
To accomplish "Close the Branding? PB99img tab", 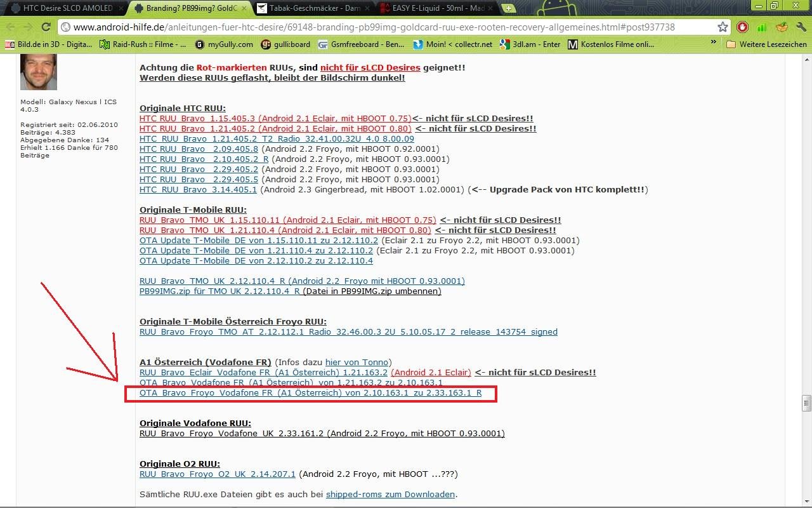I will point(244,8).
